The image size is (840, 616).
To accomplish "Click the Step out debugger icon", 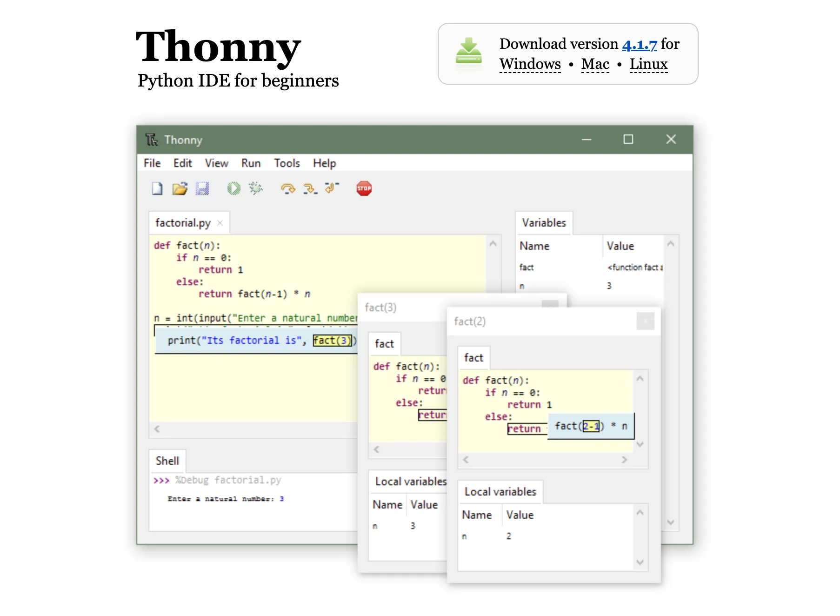I will (332, 187).
